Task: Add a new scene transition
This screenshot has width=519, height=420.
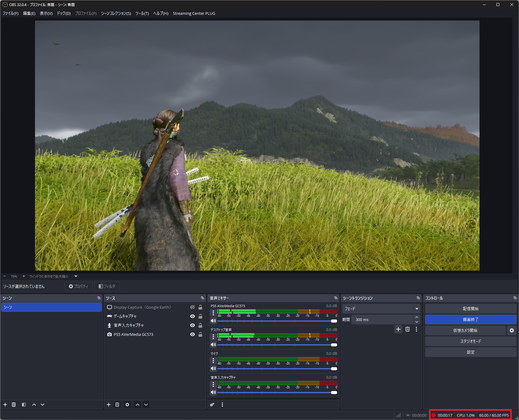Action: tap(398, 329)
